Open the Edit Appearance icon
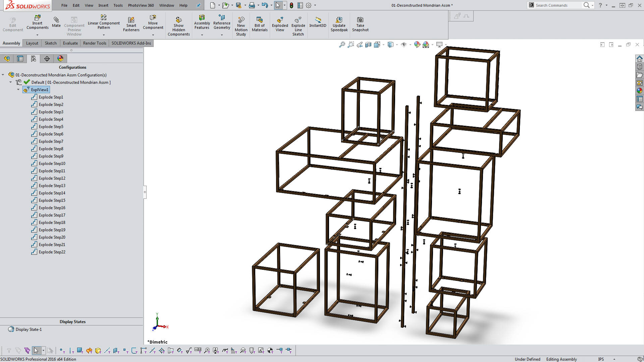 click(x=417, y=45)
